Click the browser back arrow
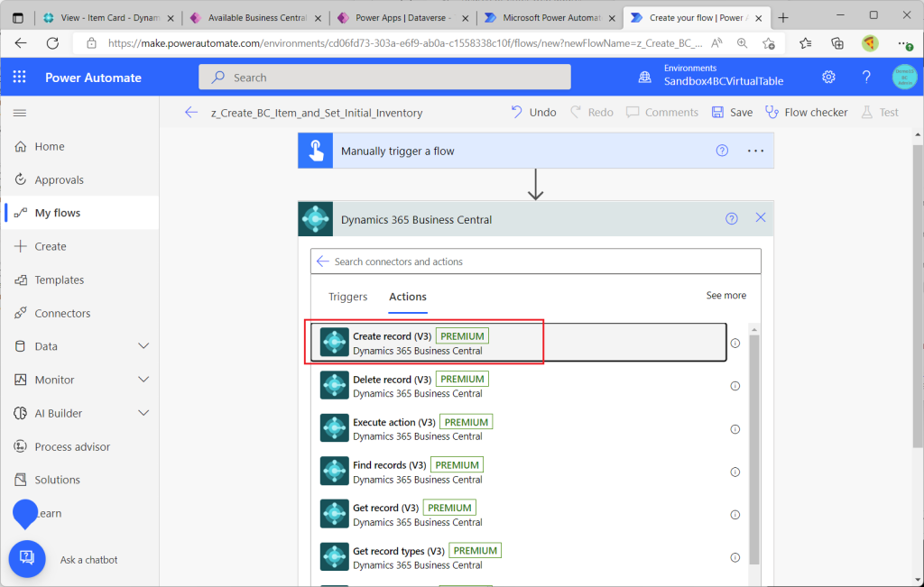The image size is (924, 587). click(21, 43)
